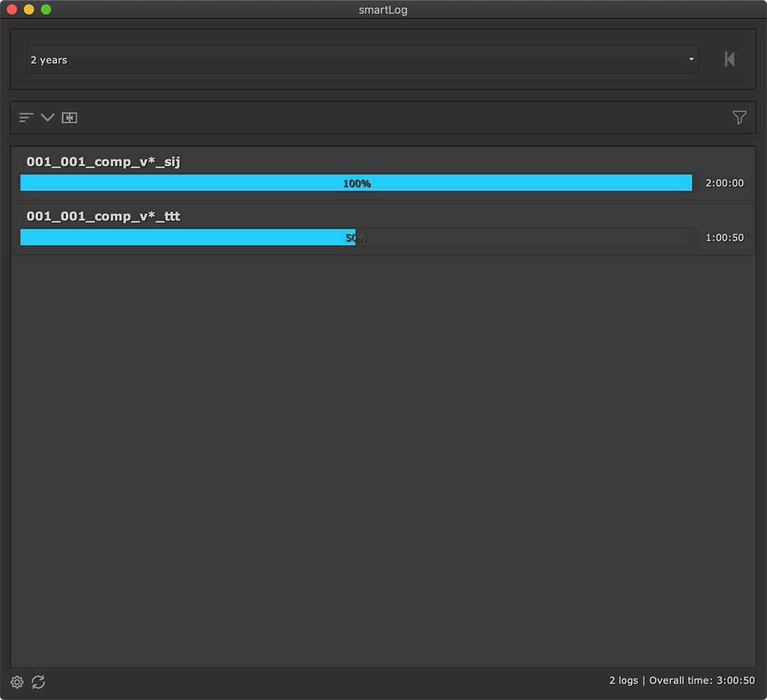767x700 pixels.
Task: Click the collapse columns box icon
Action: coord(69,118)
